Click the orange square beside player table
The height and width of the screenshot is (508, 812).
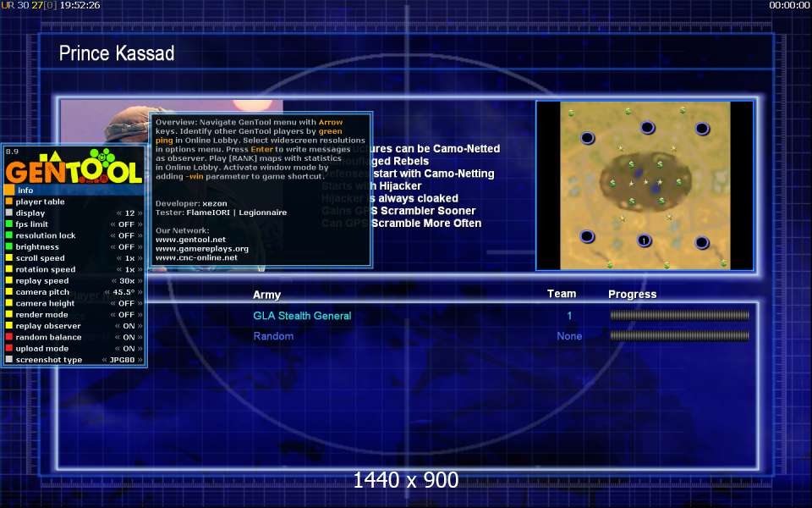point(8,202)
